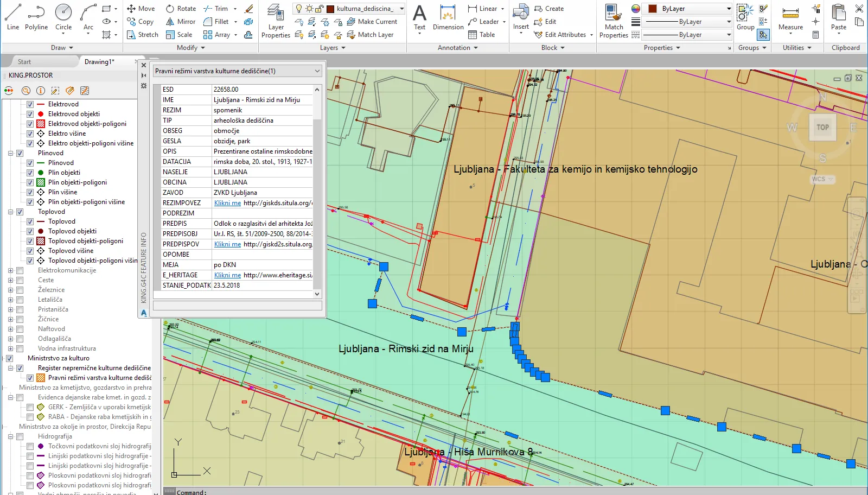This screenshot has height=495, width=868.
Task: Select the Line drawing tool
Action: (13, 17)
